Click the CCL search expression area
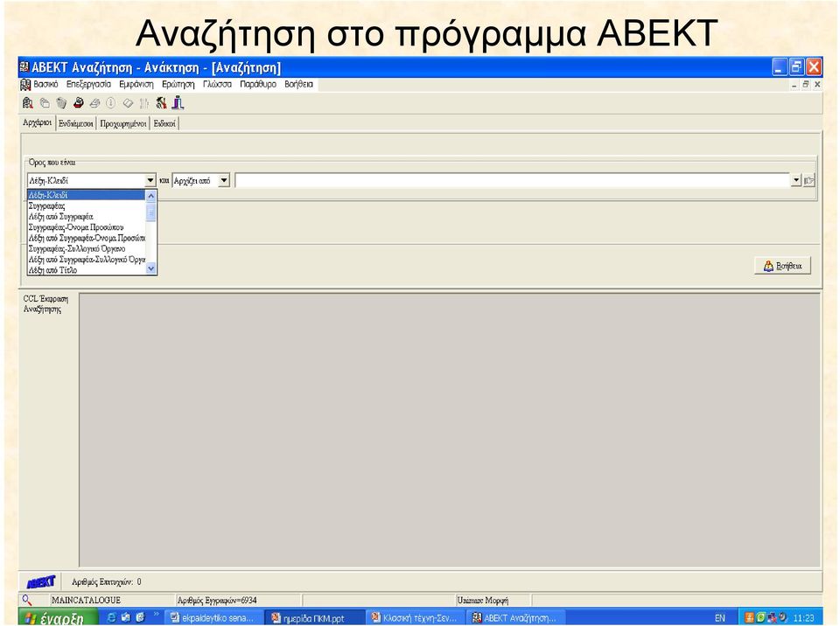840x626 pixels. (x=450, y=429)
